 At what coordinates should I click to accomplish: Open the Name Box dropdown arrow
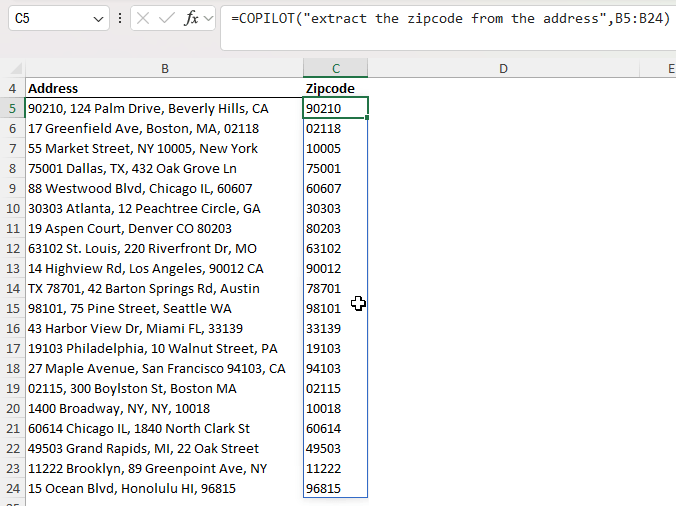click(98, 19)
